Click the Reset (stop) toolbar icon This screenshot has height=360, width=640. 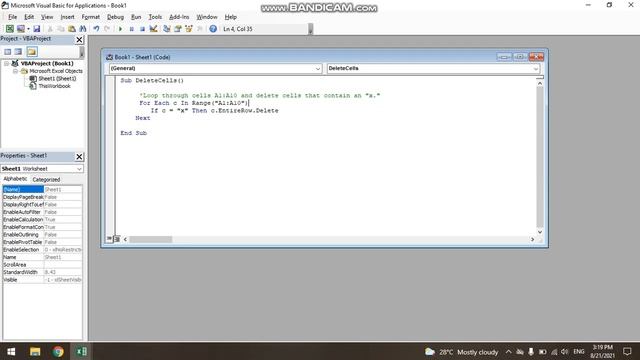(142, 29)
